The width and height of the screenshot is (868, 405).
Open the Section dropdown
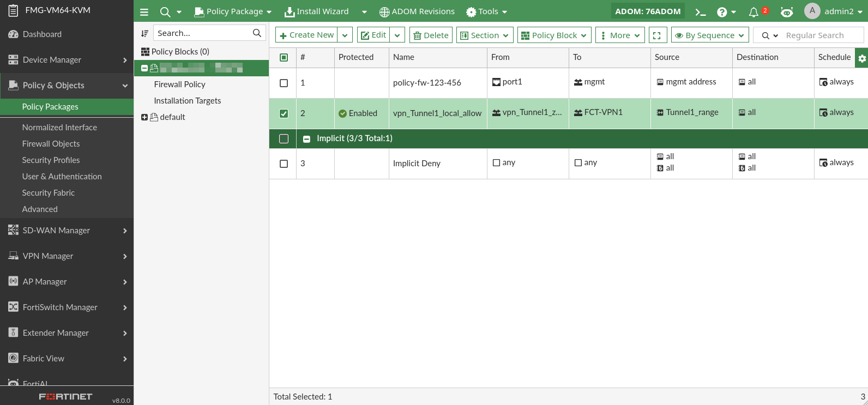tap(485, 35)
